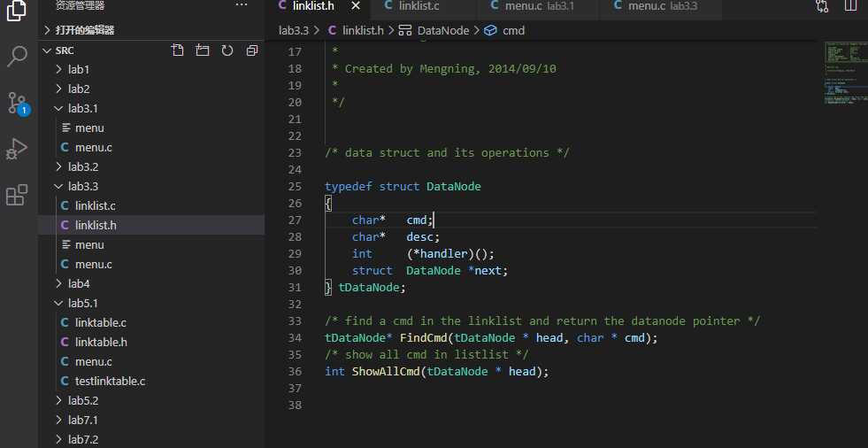Click the 'data struct and its operations' comment
The height and width of the screenshot is (448, 868).
coord(446,153)
